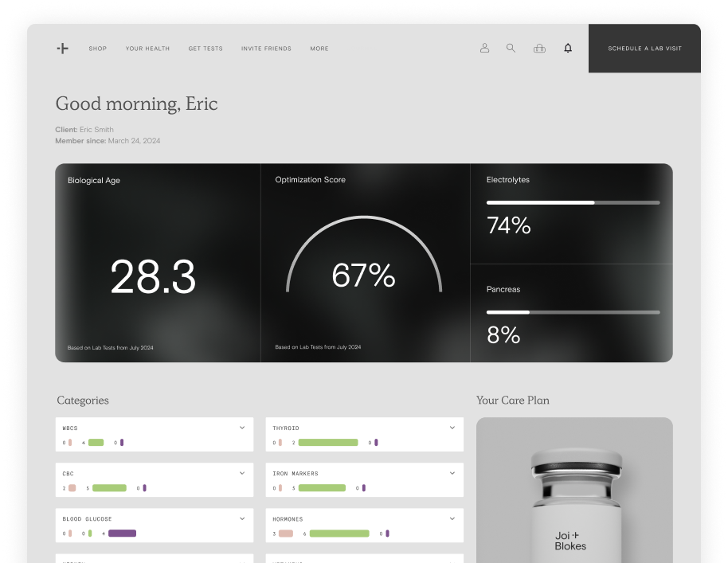
Task: Click the plus logo icon
Action: click(x=62, y=49)
